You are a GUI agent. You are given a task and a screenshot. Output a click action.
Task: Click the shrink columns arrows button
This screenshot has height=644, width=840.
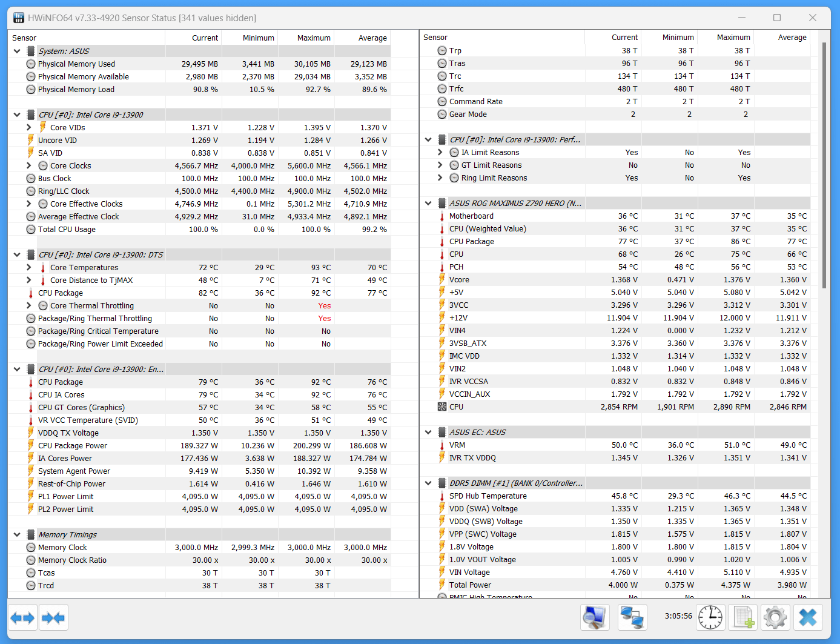point(53,618)
